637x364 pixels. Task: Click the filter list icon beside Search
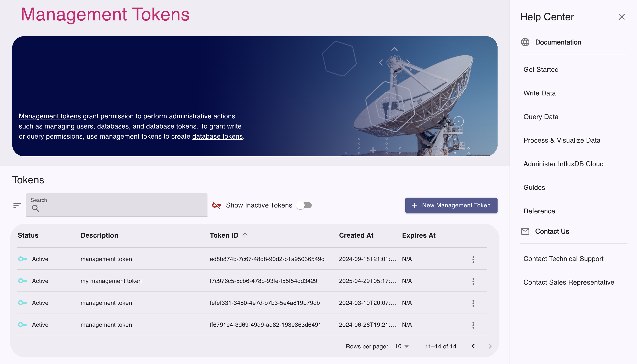click(17, 205)
